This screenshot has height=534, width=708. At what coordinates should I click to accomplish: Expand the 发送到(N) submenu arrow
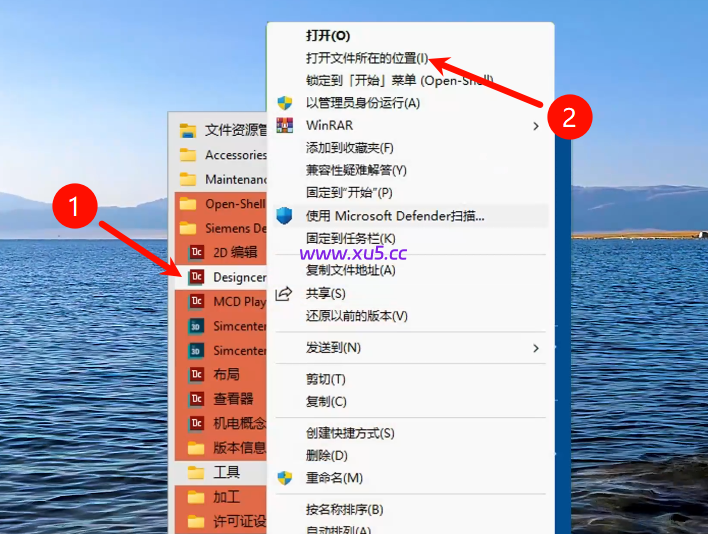(x=536, y=348)
